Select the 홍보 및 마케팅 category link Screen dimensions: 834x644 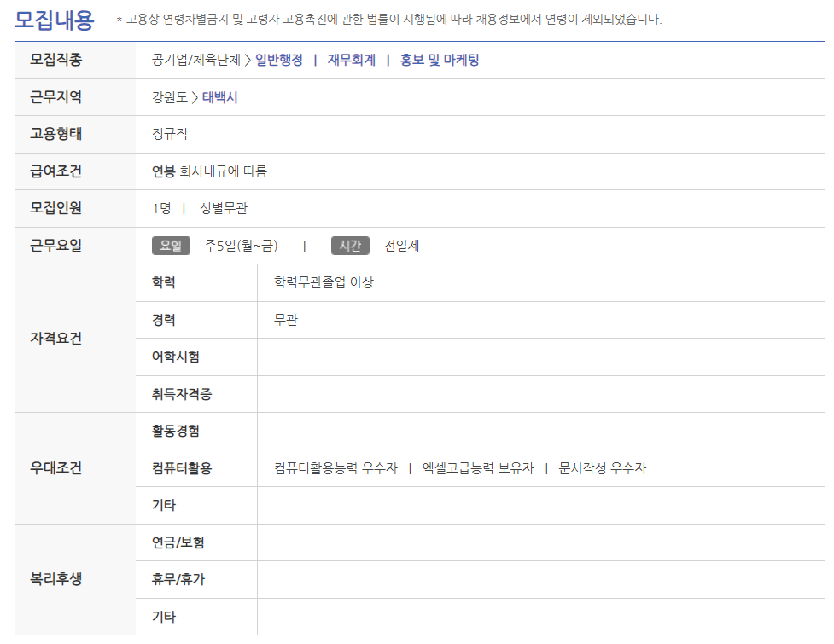tap(440, 61)
